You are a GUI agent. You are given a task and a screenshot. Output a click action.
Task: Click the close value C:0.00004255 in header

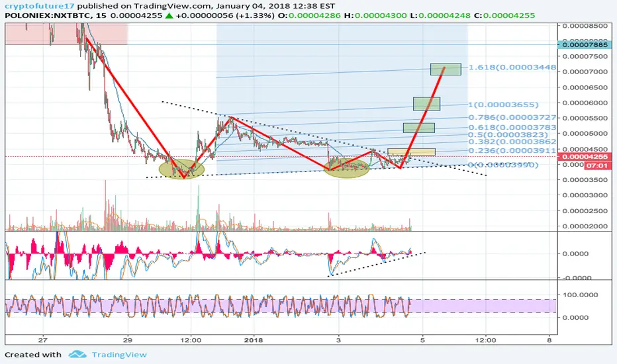(504, 16)
